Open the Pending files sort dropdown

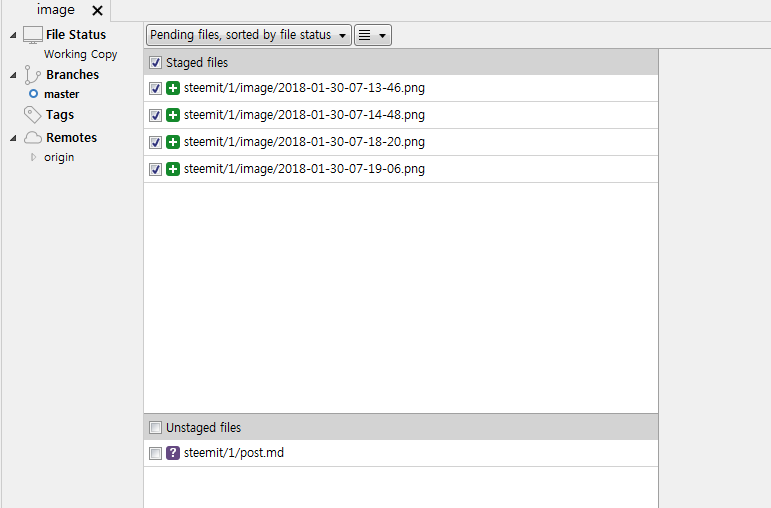[249, 35]
